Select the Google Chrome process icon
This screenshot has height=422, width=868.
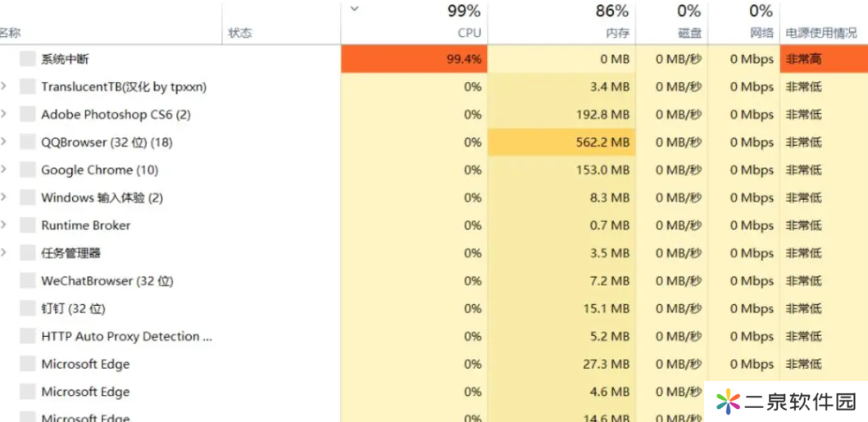point(28,170)
